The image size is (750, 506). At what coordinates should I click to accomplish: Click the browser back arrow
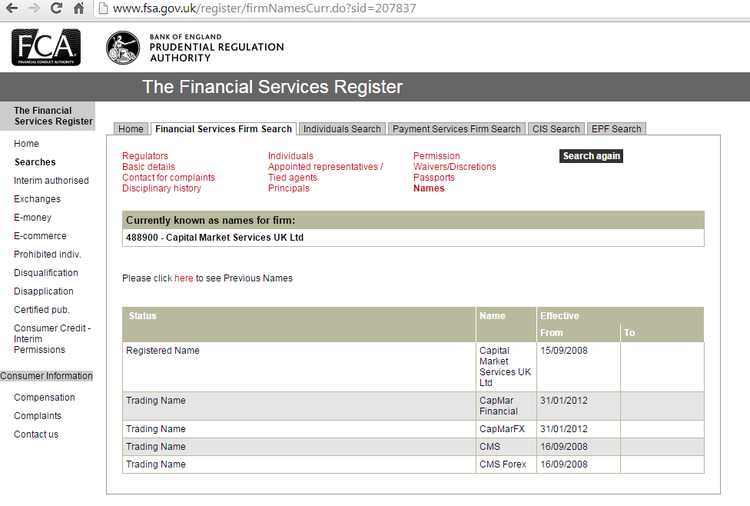coord(11,9)
